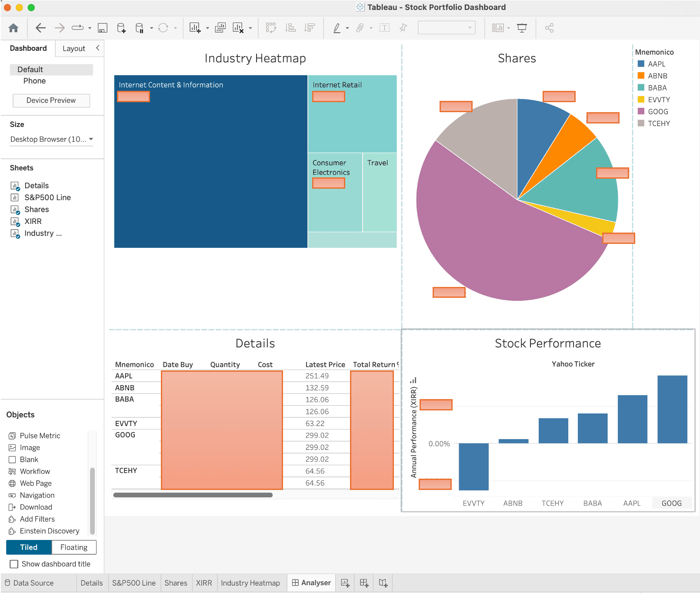Click AAPL blue legend color swatch
This screenshot has height=593, width=700.
pyautogui.click(x=641, y=63)
